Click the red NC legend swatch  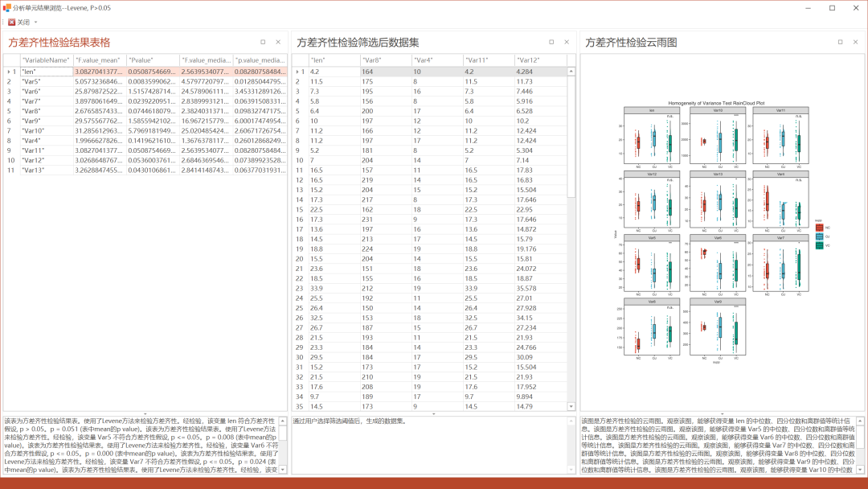[819, 228]
